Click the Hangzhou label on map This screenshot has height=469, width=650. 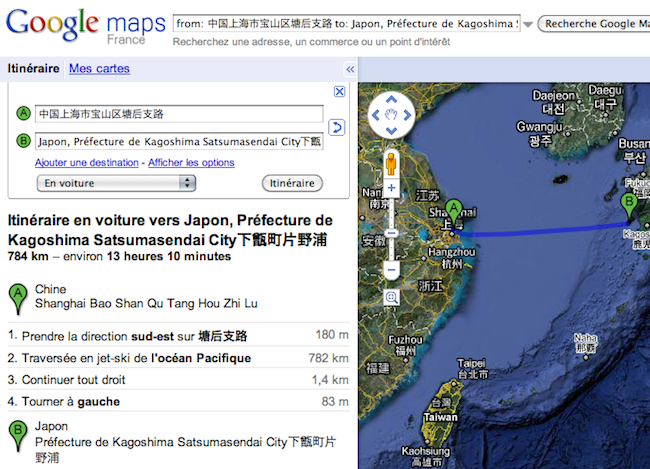click(x=451, y=258)
